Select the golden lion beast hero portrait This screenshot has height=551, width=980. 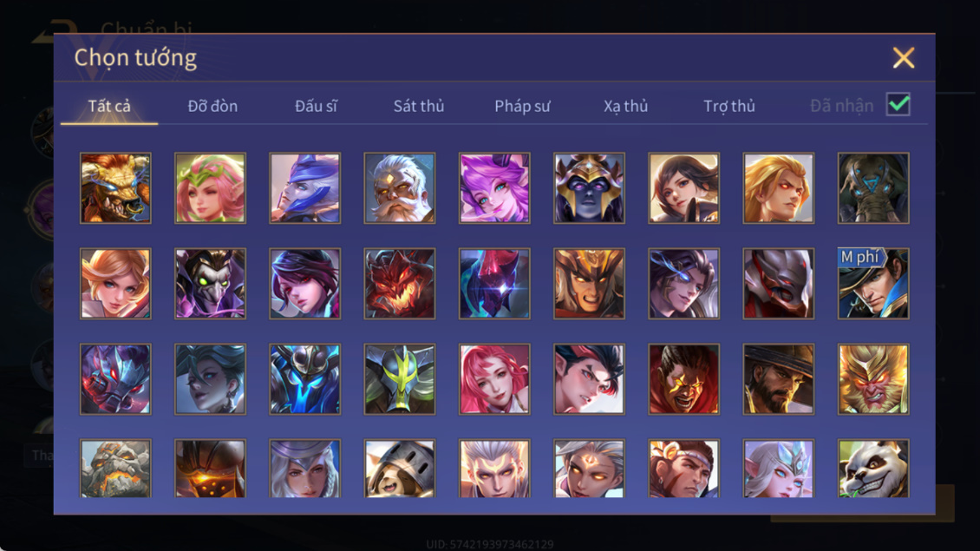pos(115,188)
